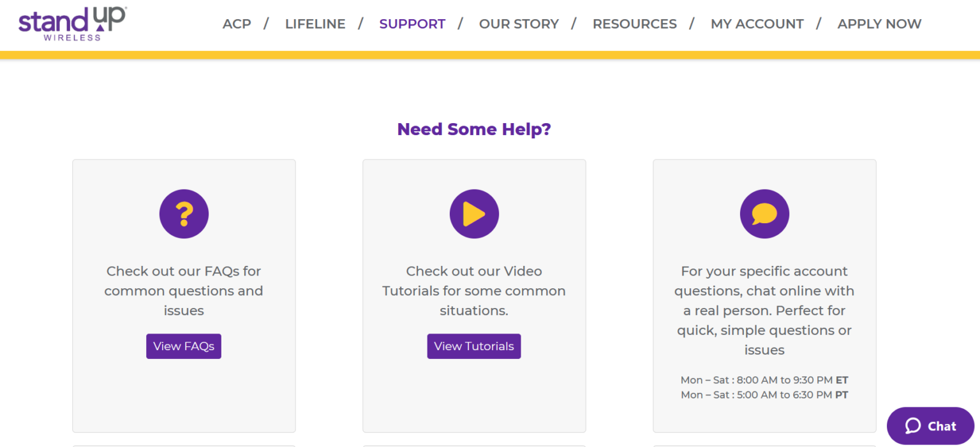Image resolution: width=980 pixels, height=447 pixels.
Task: Click the chat bubble icon in Chat widget
Action: pos(913,426)
